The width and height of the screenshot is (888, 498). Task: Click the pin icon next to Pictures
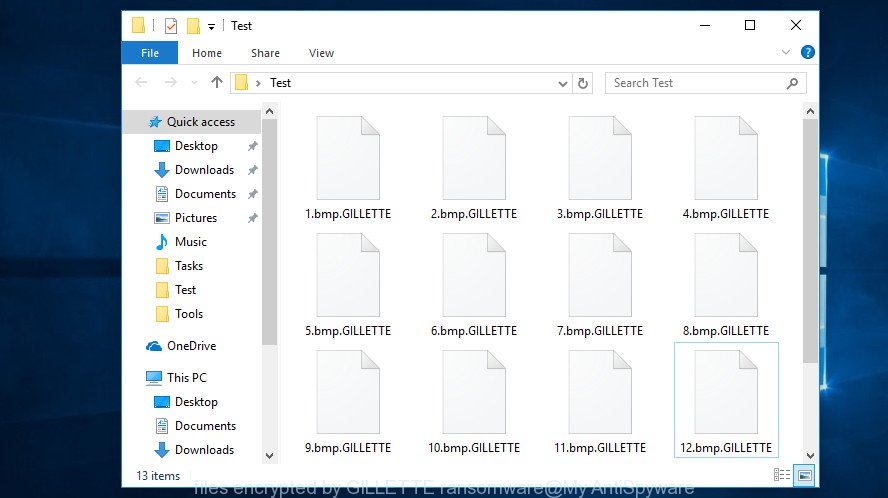coord(253,218)
